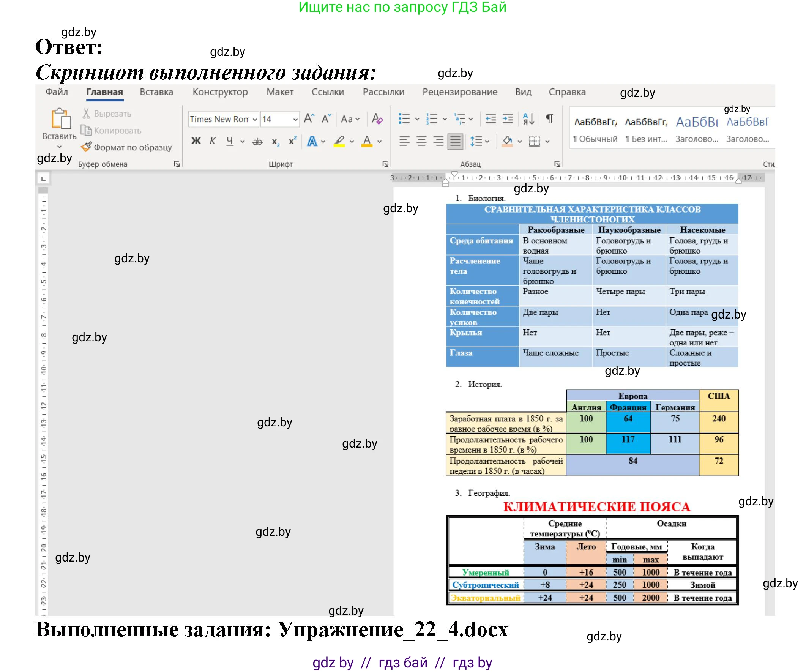Click the yellow text highlight color button
Screen dimensions: 806x672
click(339, 141)
